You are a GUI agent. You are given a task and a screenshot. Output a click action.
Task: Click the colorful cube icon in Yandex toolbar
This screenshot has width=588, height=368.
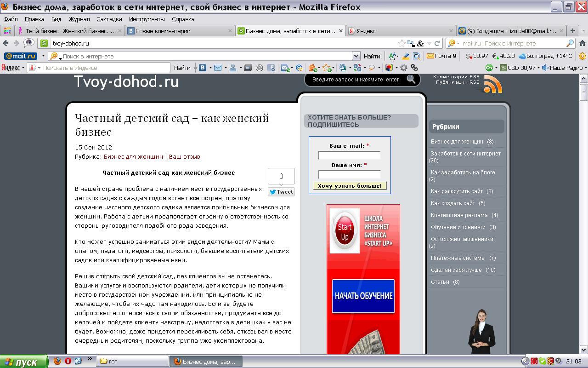point(389,68)
